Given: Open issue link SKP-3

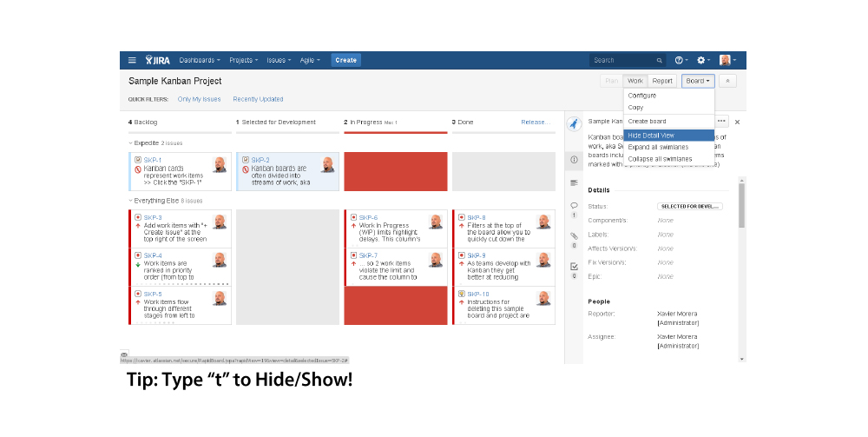Looking at the screenshot, I should [x=153, y=218].
